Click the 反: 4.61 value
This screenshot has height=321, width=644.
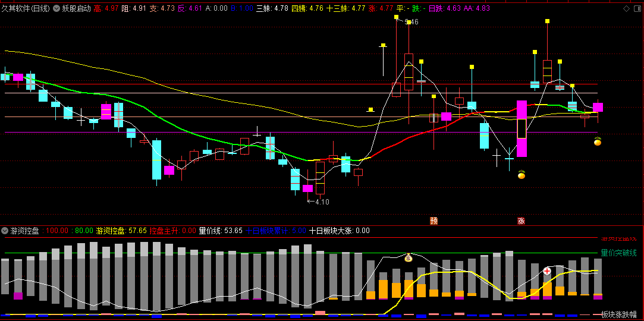[190, 8]
